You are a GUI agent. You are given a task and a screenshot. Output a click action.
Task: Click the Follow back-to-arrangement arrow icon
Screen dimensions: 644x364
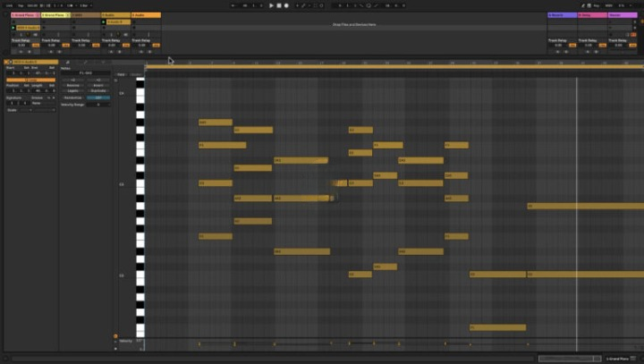233,5
